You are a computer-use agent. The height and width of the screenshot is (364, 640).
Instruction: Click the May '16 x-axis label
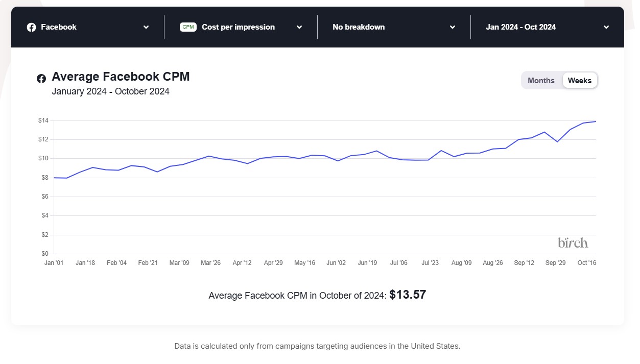coord(304,263)
